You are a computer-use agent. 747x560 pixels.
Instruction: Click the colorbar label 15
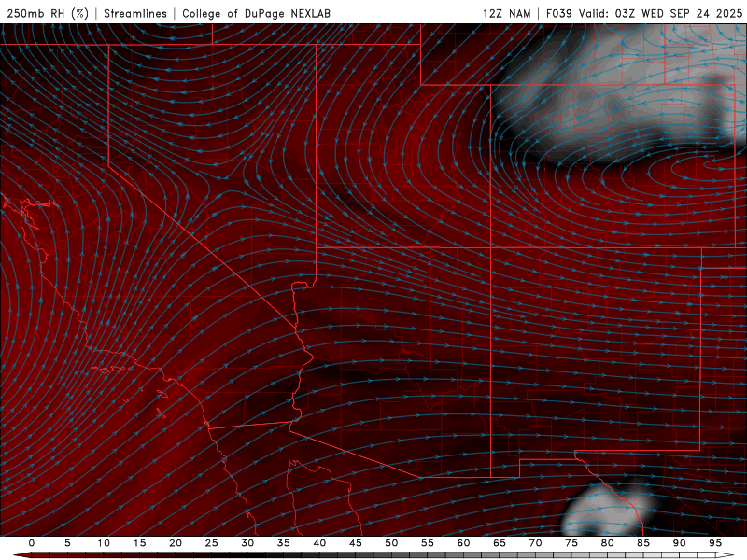pos(139,543)
